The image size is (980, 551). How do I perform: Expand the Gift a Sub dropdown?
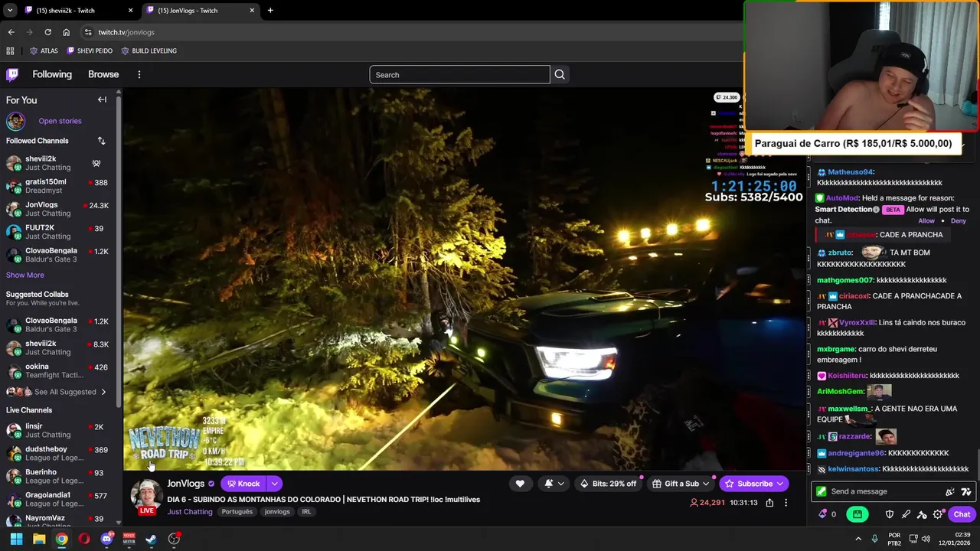coord(706,484)
